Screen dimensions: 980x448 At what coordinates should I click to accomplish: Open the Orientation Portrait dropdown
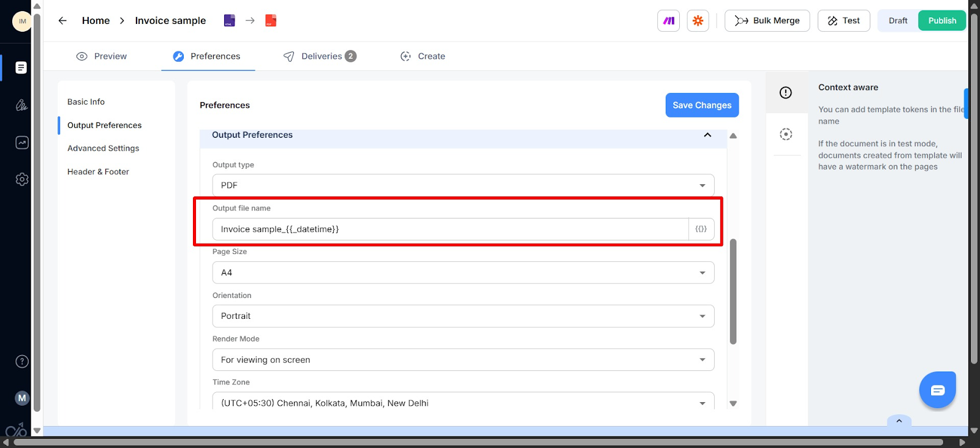tap(463, 316)
